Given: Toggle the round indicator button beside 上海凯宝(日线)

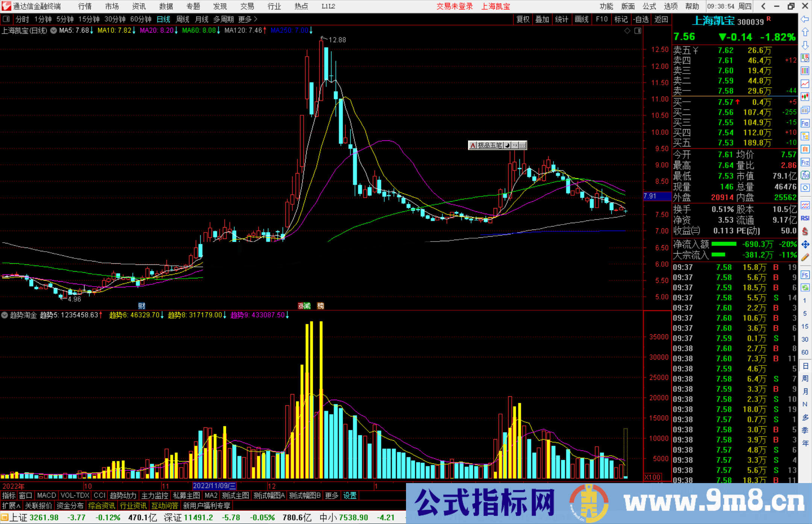Looking at the screenshot, I should pos(54,30).
